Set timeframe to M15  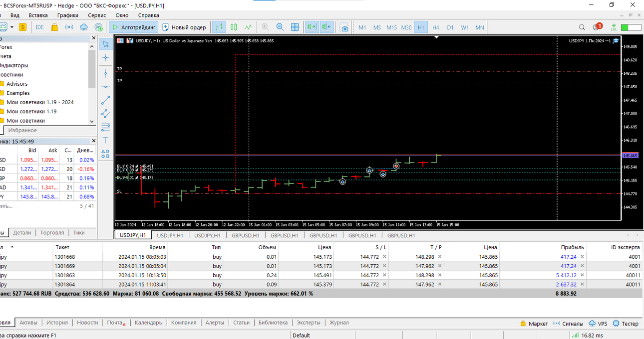tap(392, 27)
